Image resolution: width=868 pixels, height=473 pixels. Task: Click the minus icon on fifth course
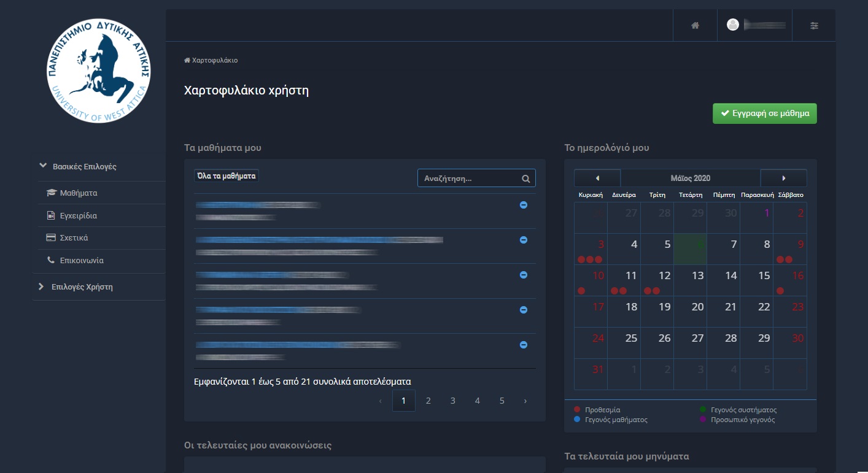[x=524, y=345]
